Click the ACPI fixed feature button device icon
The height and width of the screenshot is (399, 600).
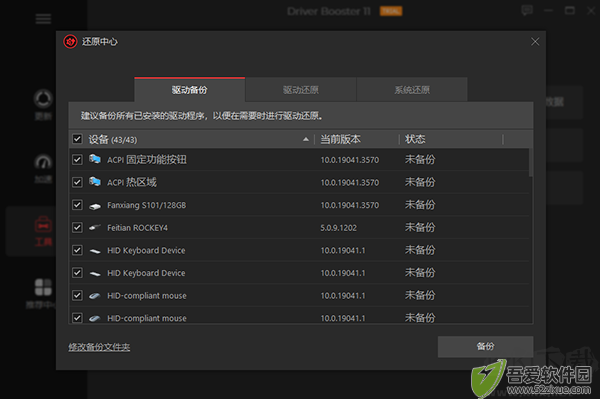pos(95,159)
